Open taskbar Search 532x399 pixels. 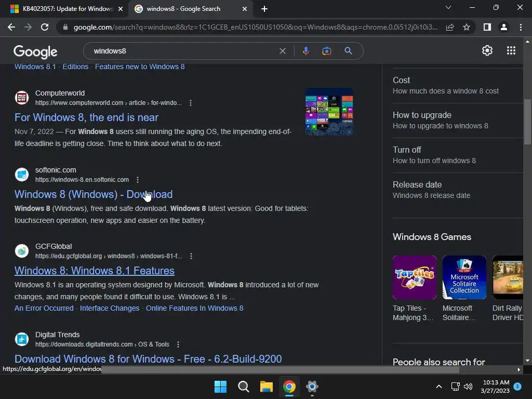coord(243,387)
